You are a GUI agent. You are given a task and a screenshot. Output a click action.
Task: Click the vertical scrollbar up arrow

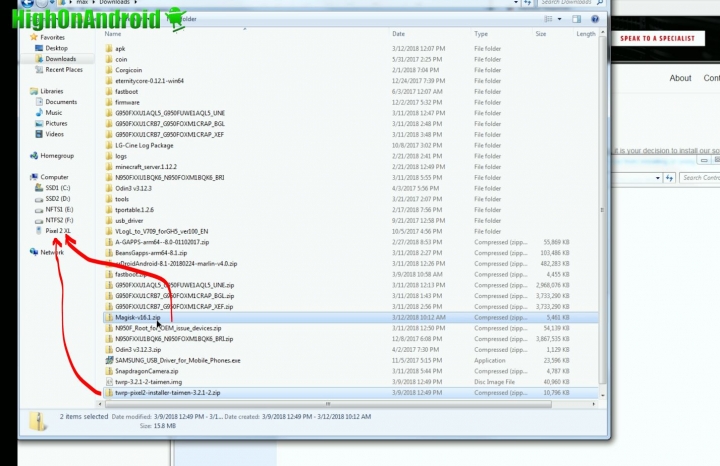pos(602,33)
